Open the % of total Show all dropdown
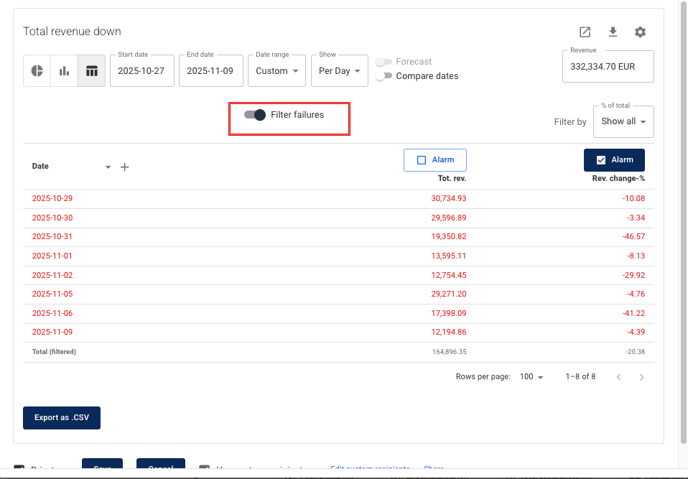Viewport: 688px width, 479px height. click(x=624, y=122)
